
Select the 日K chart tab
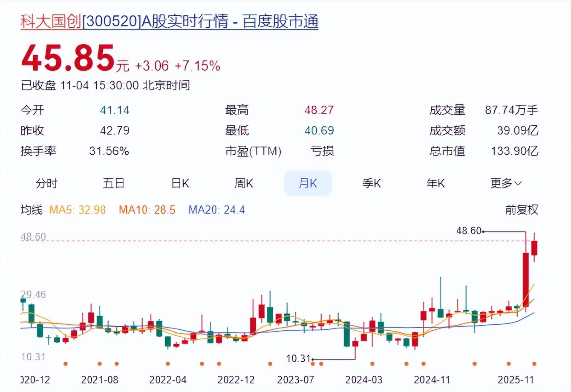(x=180, y=183)
